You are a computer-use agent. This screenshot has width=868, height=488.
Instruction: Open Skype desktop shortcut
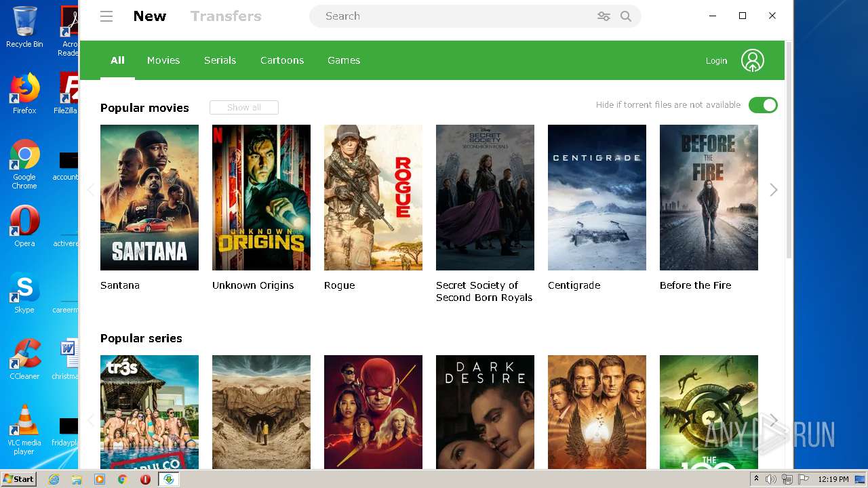(24, 293)
